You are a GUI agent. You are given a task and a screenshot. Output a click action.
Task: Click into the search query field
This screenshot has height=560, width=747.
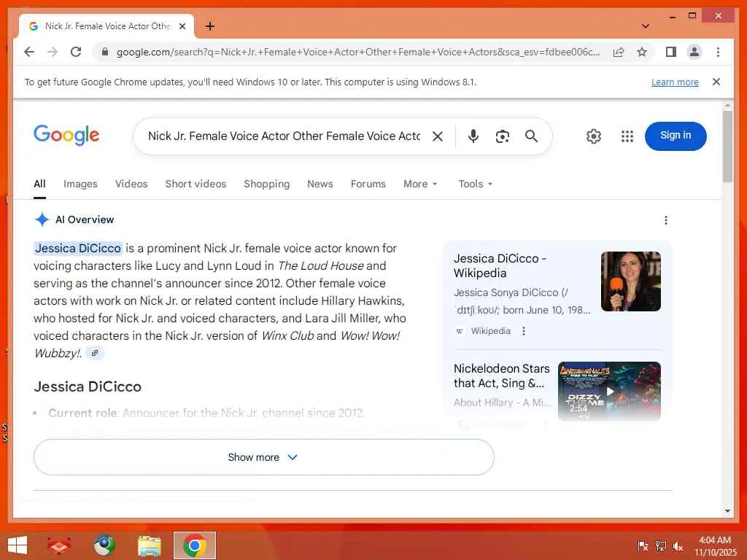click(x=284, y=136)
